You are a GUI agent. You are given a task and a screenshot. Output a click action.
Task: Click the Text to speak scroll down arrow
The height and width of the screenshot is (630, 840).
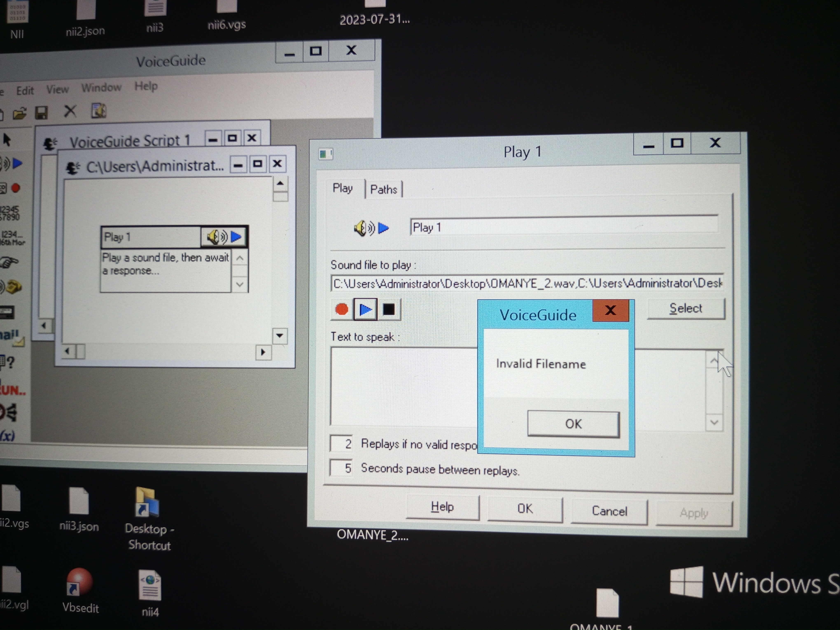click(x=714, y=422)
